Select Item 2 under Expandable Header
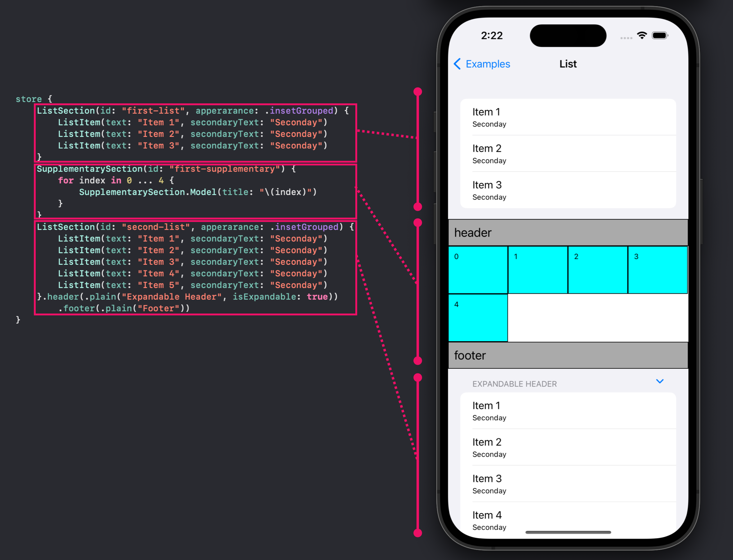This screenshot has height=560, width=733. pos(568,447)
